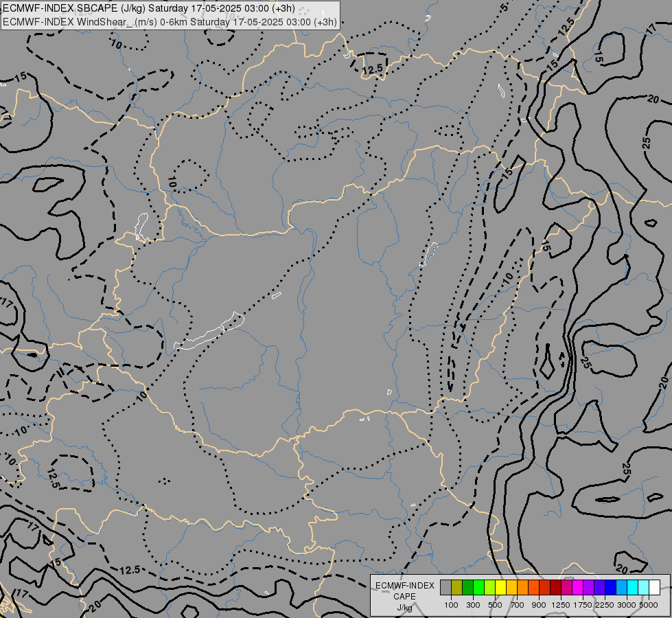The height and width of the screenshot is (618, 672).
Task: Select the dark red legend swatch
Action: coord(555,588)
